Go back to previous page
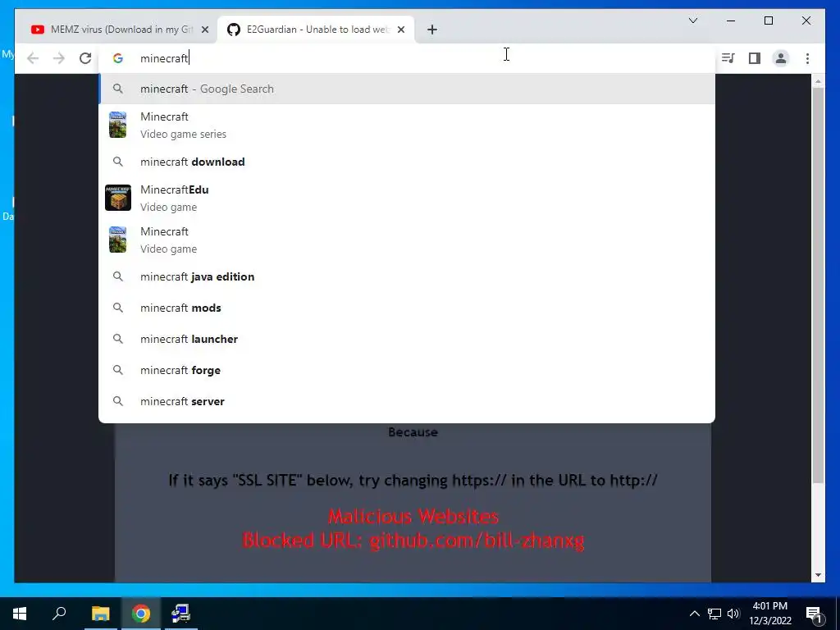Screen dimensions: 840x630 click(33, 58)
